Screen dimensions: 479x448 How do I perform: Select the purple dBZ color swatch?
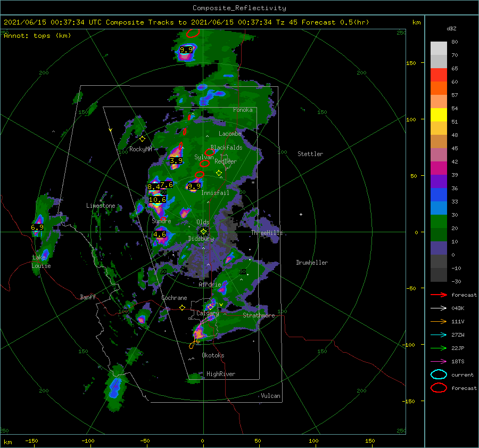coord(439,181)
